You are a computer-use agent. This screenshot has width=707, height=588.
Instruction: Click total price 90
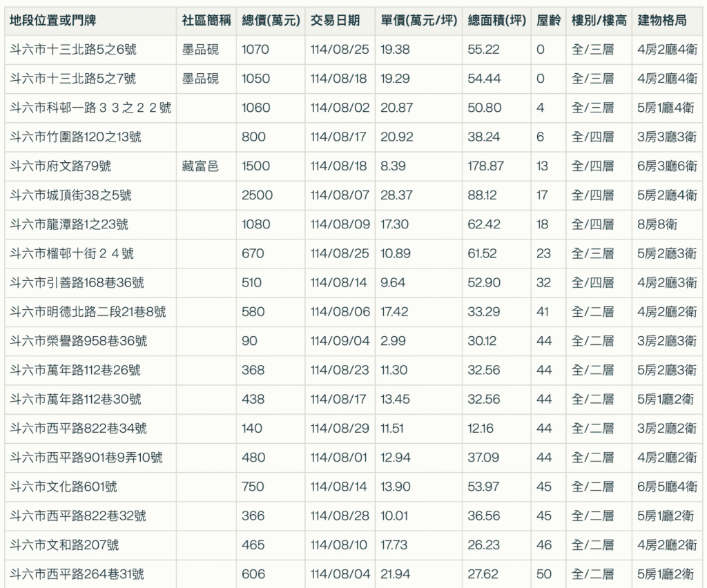click(x=249, y=341)
